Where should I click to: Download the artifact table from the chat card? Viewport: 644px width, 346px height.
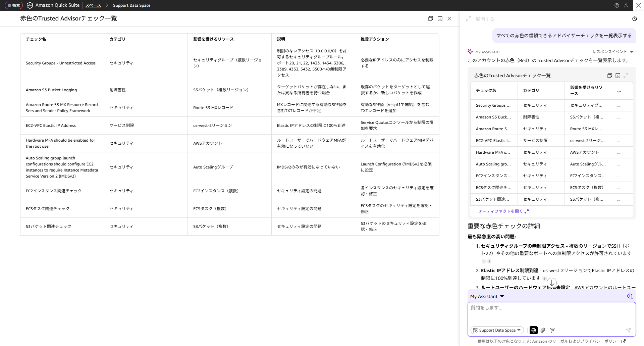coord(618,76)
